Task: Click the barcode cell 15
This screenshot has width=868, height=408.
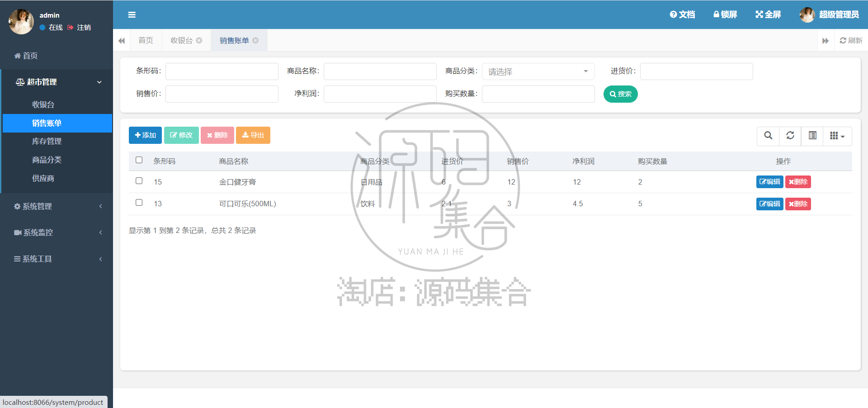Action: click(x=158, y=182)
